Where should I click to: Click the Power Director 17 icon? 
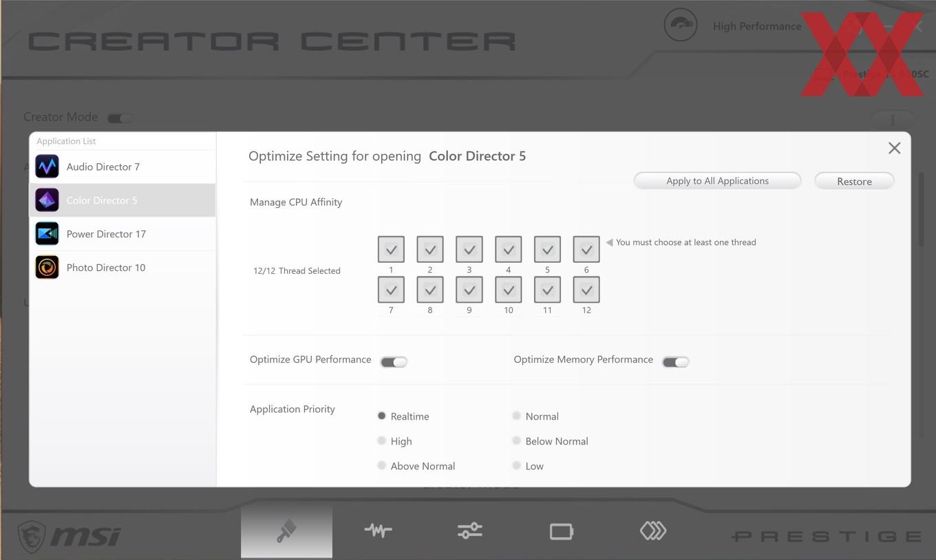[x=47, y=234]
